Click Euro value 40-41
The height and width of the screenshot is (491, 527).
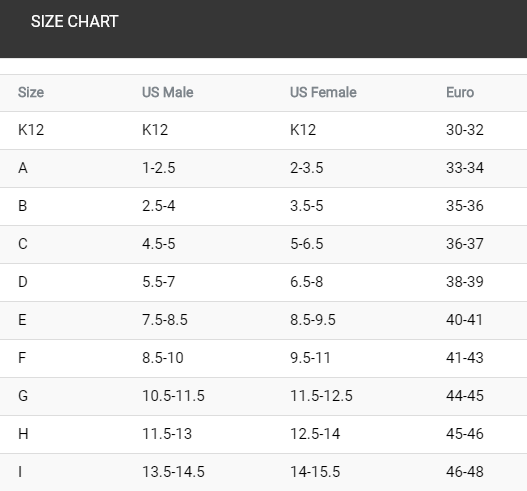[x=464, y=320]
